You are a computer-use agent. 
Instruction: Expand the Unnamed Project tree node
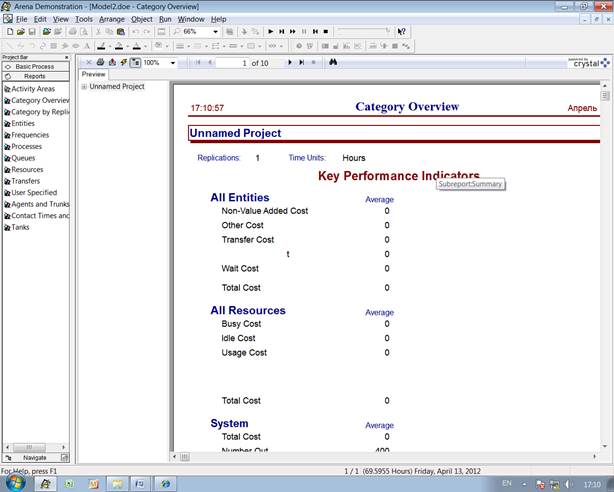click(x=84, y=87)
